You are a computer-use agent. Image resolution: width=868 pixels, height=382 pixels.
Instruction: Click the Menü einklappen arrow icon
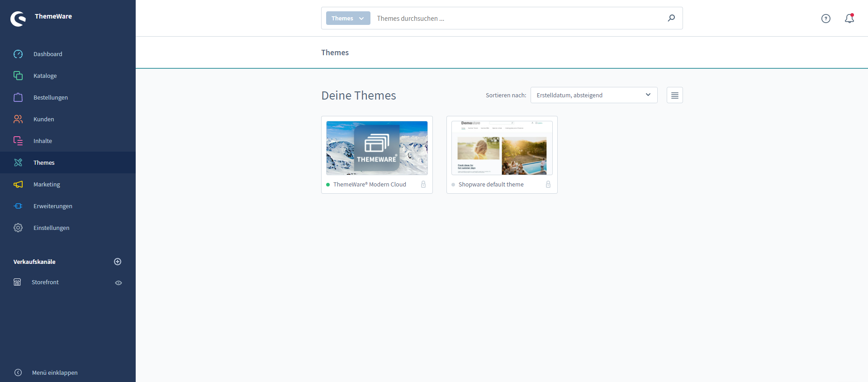[18, 372]
